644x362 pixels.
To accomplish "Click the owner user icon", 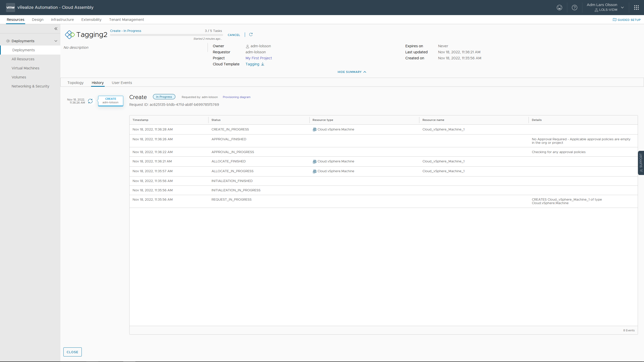I will click(x=247, y=46).
